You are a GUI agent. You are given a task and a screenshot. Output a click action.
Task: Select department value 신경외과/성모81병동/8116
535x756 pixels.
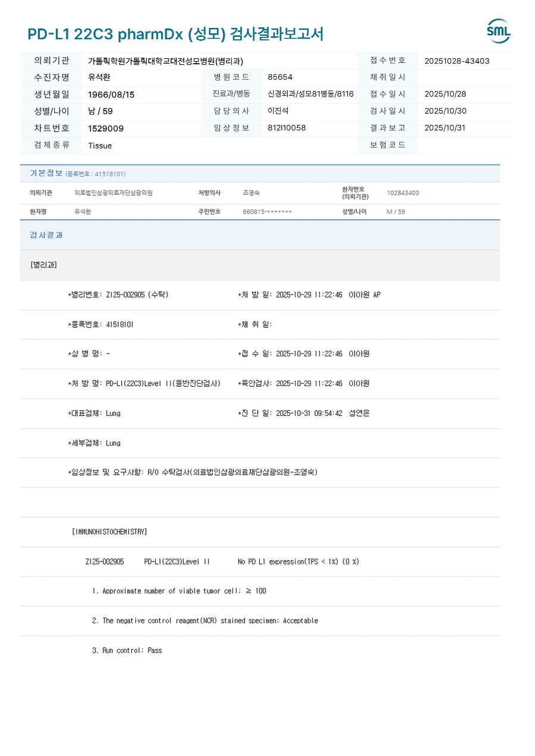[310, 94]
